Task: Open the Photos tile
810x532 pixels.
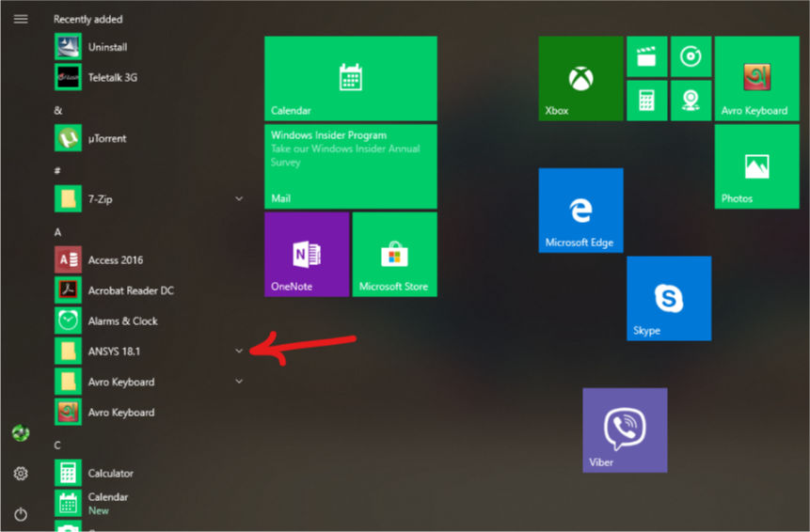Action: (x=756, y=166)
